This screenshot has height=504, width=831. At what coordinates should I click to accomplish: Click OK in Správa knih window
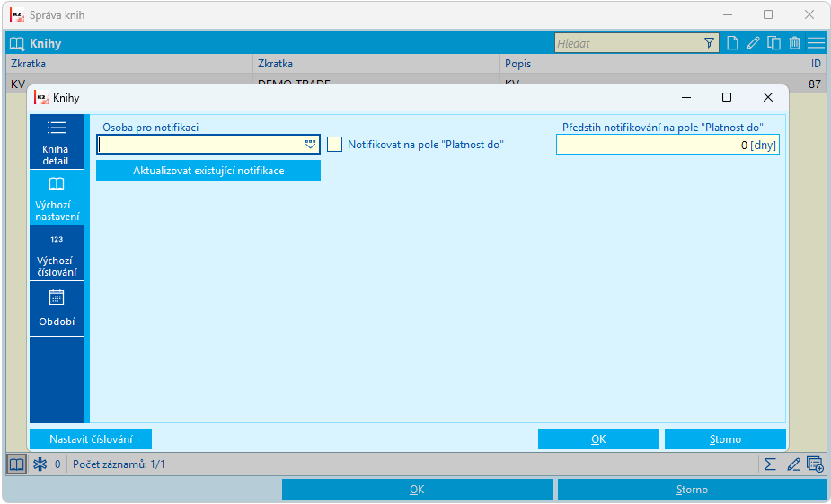click(417, 489)
